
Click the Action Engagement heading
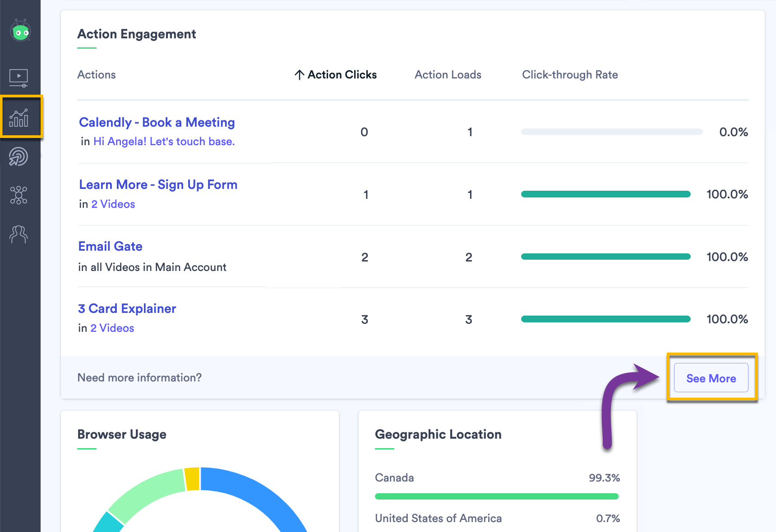[x=137, y=34]
